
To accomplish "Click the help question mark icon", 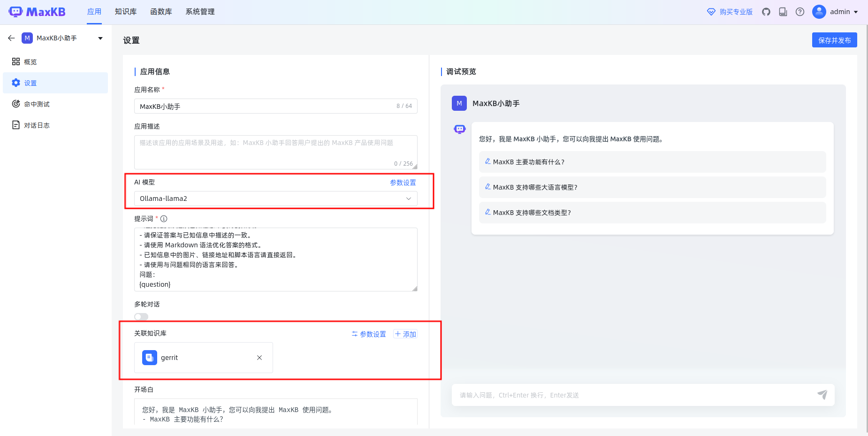I will pos(800,12).
